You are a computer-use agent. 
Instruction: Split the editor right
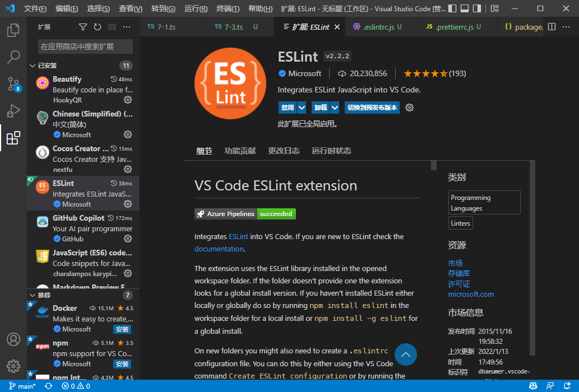(x=552, y=27)
